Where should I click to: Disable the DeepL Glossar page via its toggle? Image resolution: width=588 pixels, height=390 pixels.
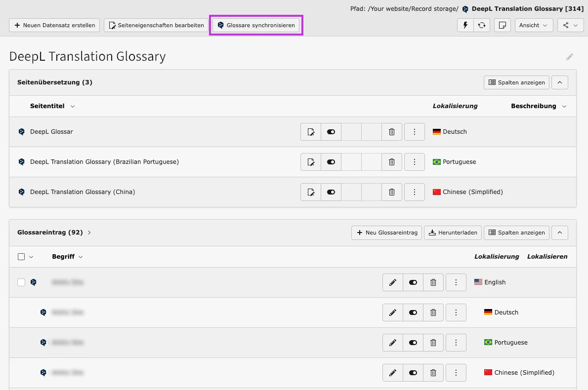coord(331,132)
